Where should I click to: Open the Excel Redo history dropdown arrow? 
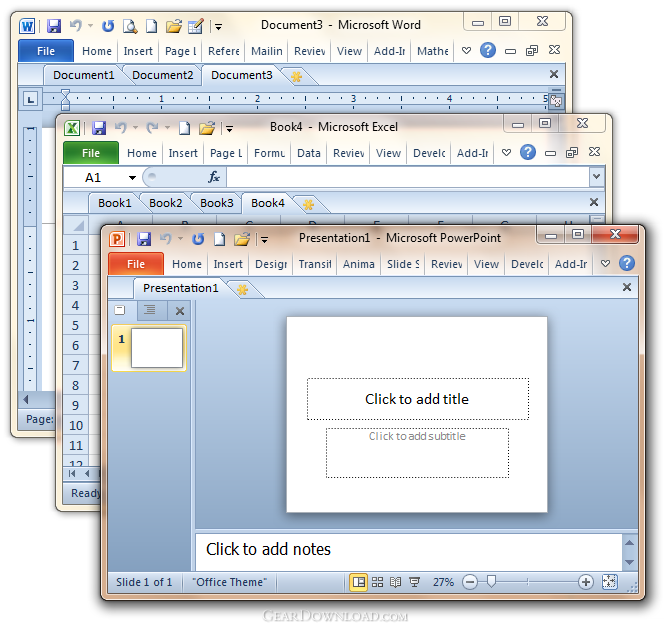[x=168, y=127]
